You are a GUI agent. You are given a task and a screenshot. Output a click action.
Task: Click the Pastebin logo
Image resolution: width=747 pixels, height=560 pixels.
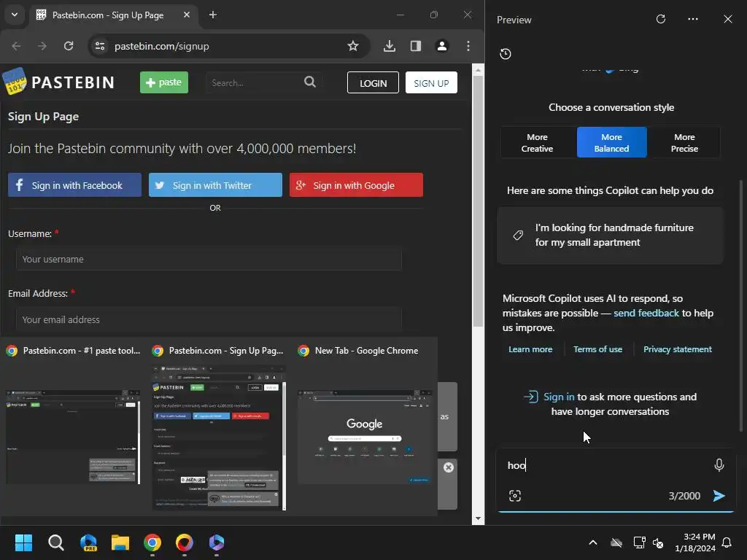click(x=59, y=82)
